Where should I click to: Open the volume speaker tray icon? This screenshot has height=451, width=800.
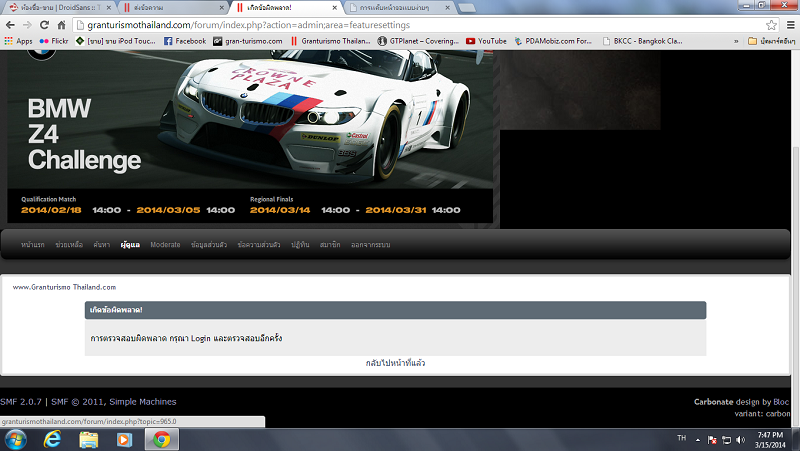pyautogui.click(x=741, y=440)
